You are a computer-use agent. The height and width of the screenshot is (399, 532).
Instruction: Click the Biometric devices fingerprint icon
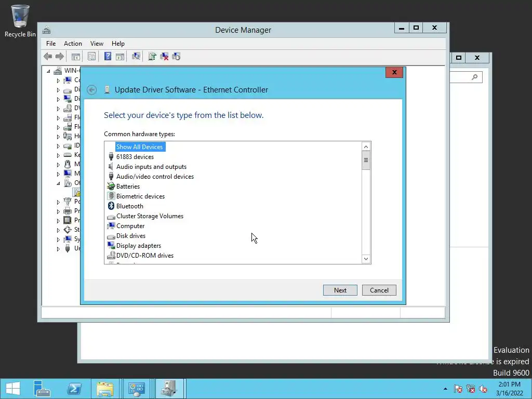click(x=111, y=196)
